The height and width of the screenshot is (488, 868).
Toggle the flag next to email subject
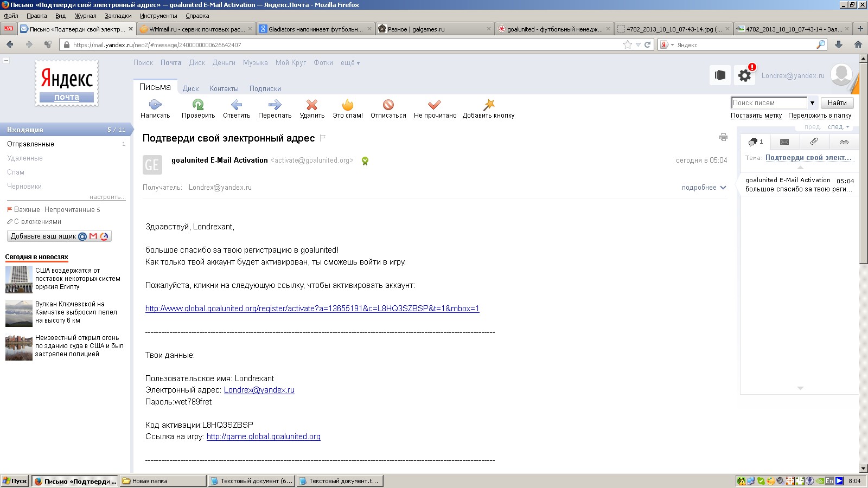tap(323, 138)
